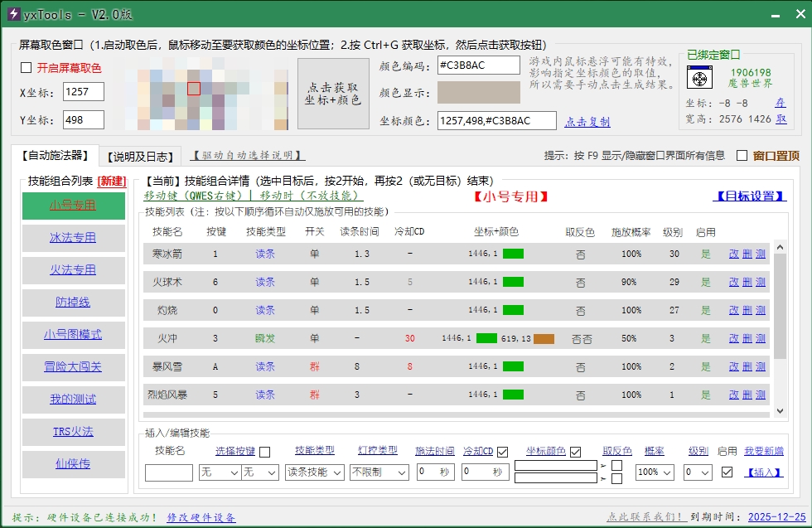Click the #C3B8AC color display swatch
Screen dimensions: 812x528
(x=478, y=93)
